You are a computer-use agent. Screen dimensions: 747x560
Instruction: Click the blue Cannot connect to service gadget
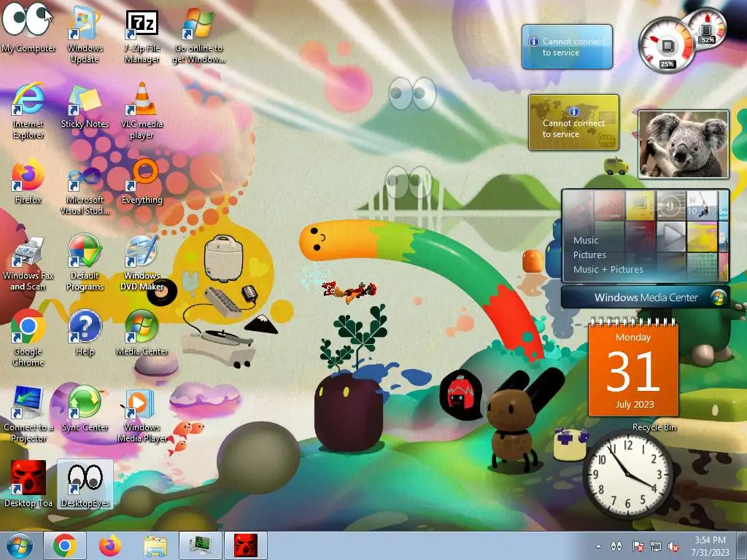567,47
